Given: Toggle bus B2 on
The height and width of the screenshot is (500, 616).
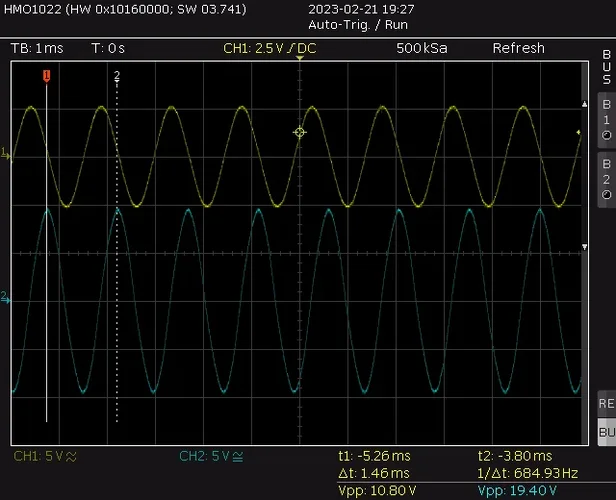Looking at the screenshot, I should (605, 177).
